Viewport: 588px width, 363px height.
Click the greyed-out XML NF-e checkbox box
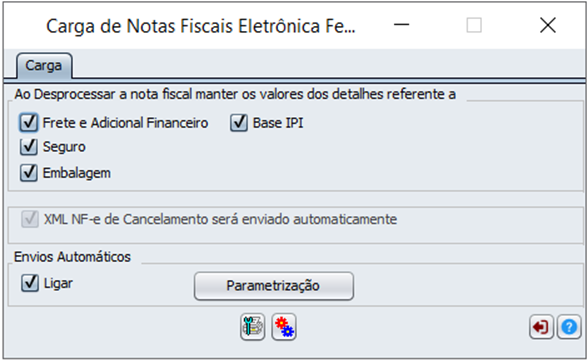click(x=30, y=219)
